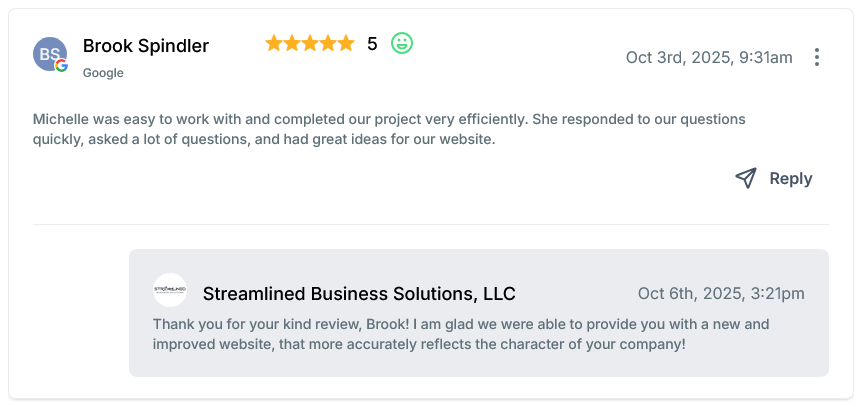Image resolution: width=864 pixels, height=407 pixels.
Task: Open the three-dot more options menu
Action: 817,57
